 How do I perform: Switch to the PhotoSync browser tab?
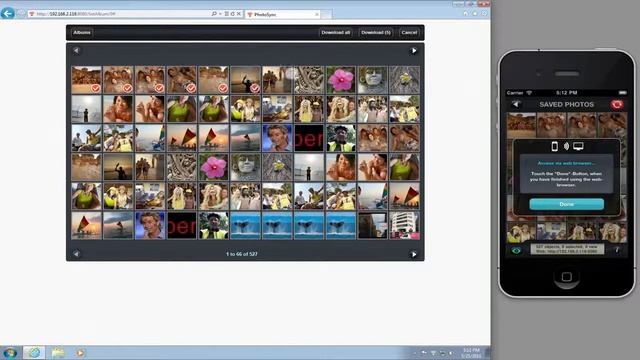point(282,14)
